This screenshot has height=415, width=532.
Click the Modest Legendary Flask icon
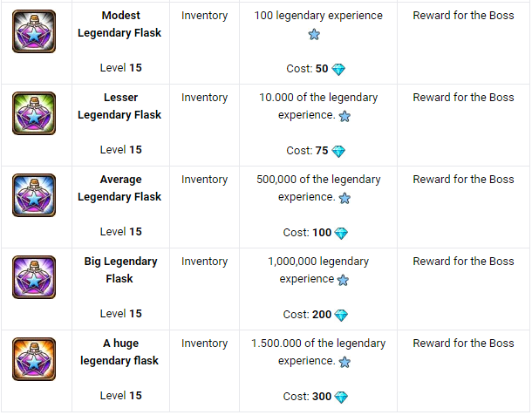[x=34, y=31]
